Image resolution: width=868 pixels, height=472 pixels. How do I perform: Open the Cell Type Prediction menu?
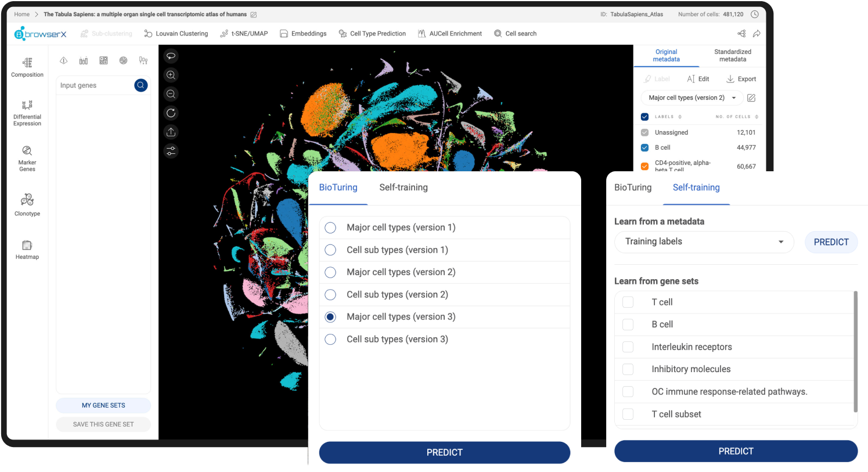point(372,34)
